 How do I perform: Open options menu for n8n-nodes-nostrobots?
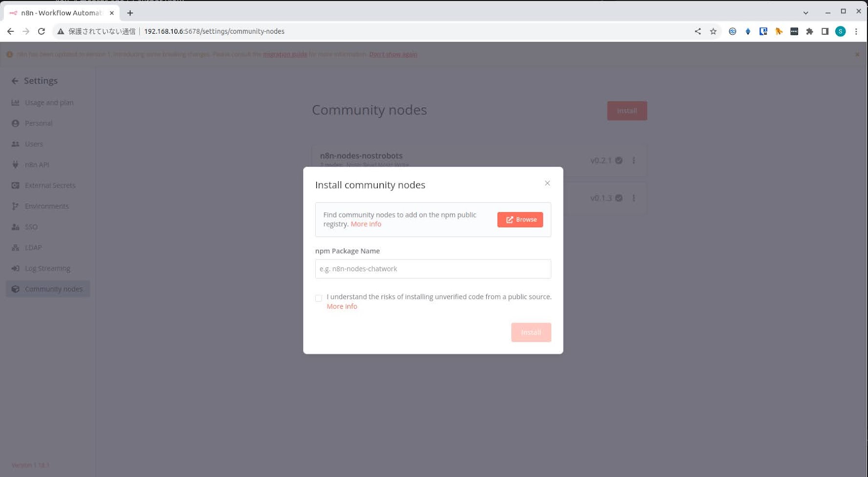pyautogui.click(x=634, y=160)
